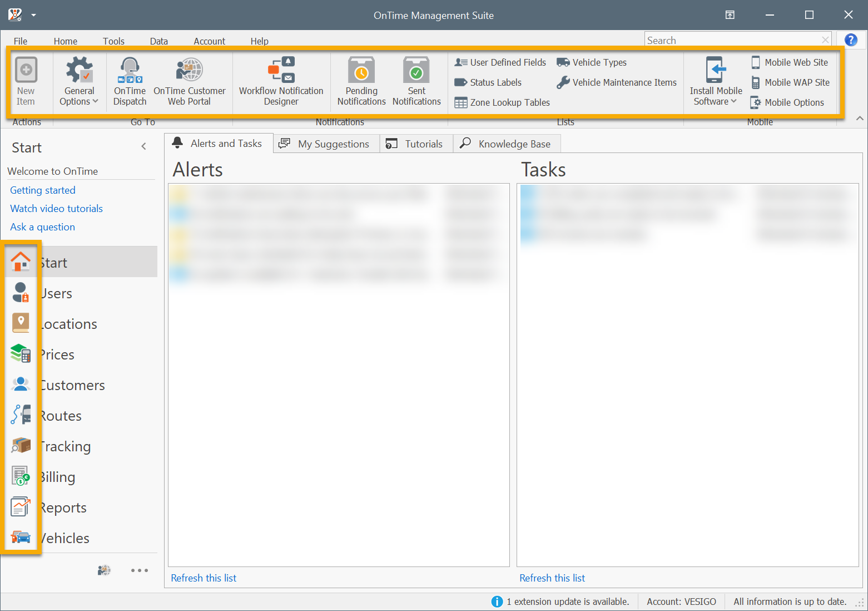Click '1 extension update is available' text
The width and height of the screenshot is (868, 611).
[568, 602]
